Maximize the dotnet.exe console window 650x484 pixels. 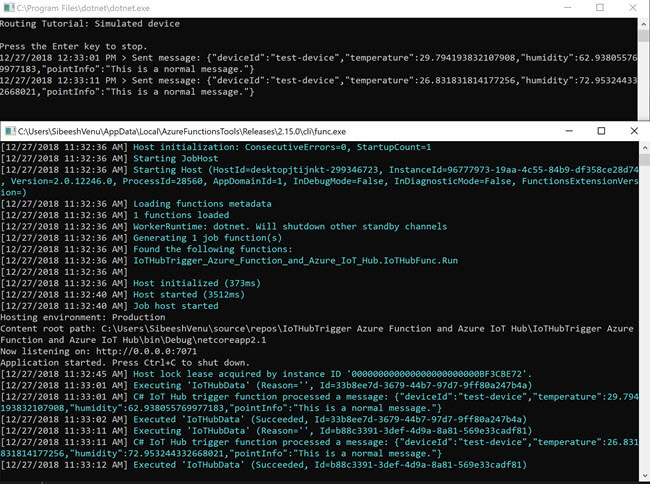click(x=599, y=7)
